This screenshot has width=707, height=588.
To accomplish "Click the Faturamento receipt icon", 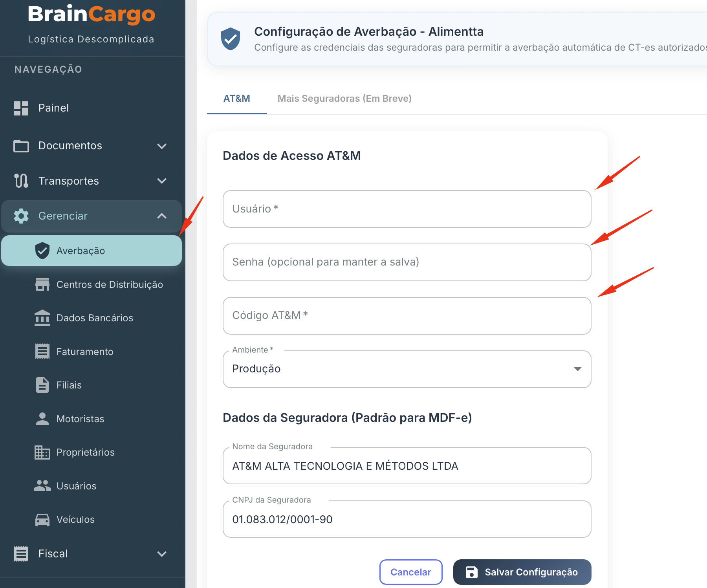I will coord(42,352).
